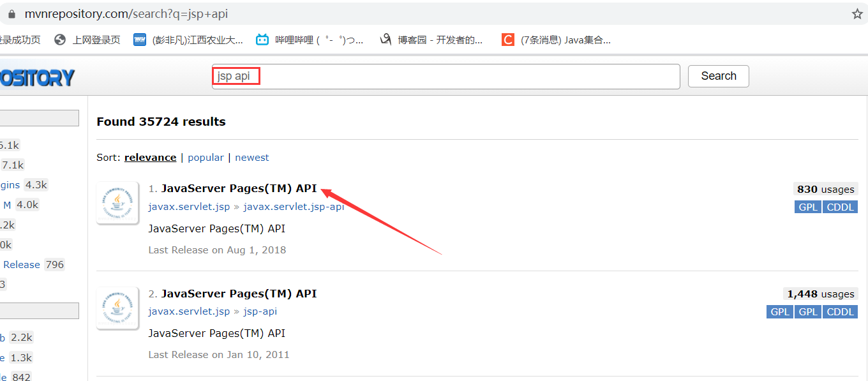This screenshot has width=868, height=381.
Task: Click the MVN Repository logo
Action: coord(37,78)
